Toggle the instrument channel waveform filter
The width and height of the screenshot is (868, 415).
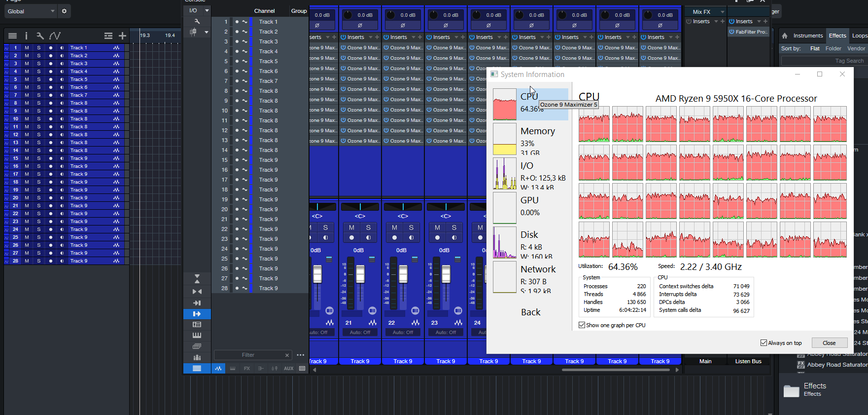(x=218, y=369)
